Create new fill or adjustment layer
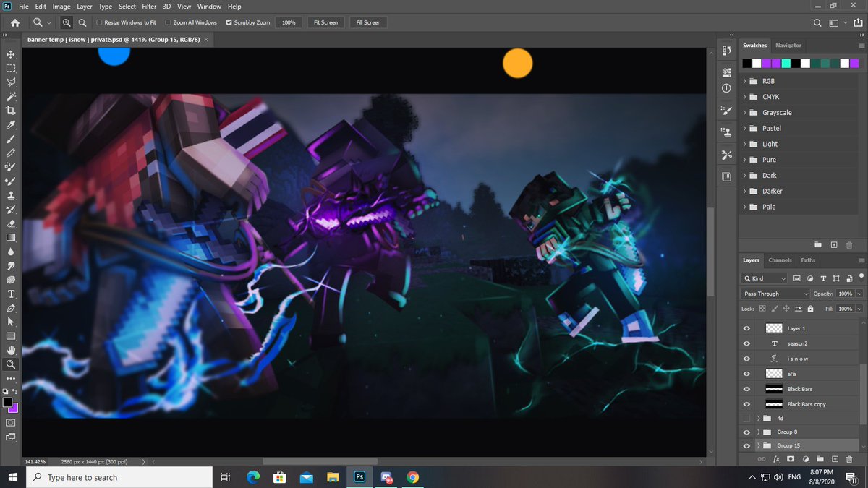Viewport: 868px width, 488px height. click(805, 459)
